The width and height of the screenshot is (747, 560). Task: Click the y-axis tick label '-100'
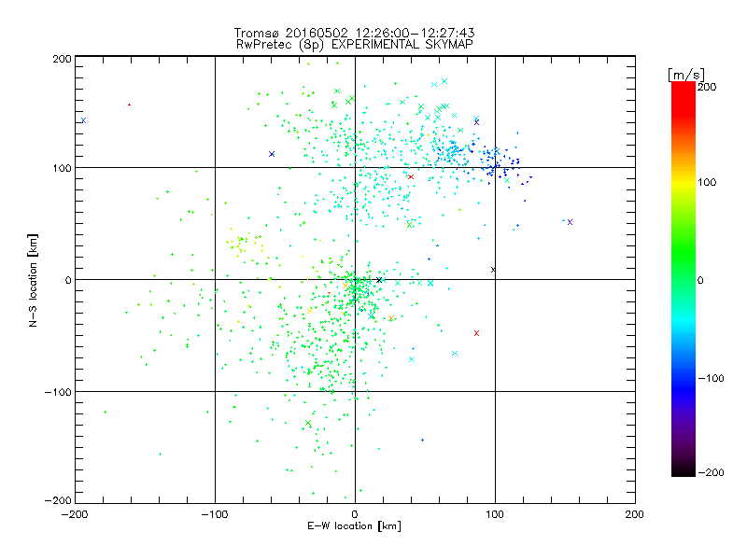[58, 392]
